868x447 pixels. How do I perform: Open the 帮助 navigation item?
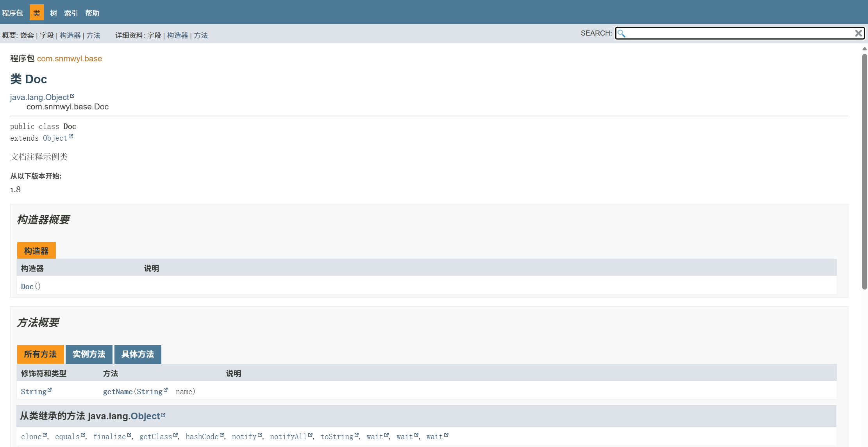[92, 13]
